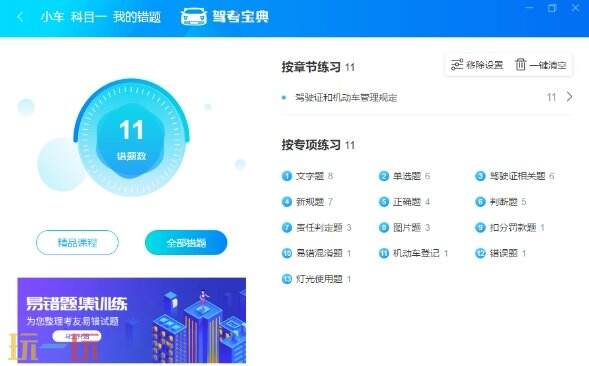The height and width of the screenshot is (366, 589).
Task: Close the window
Action: pos(575,8)
